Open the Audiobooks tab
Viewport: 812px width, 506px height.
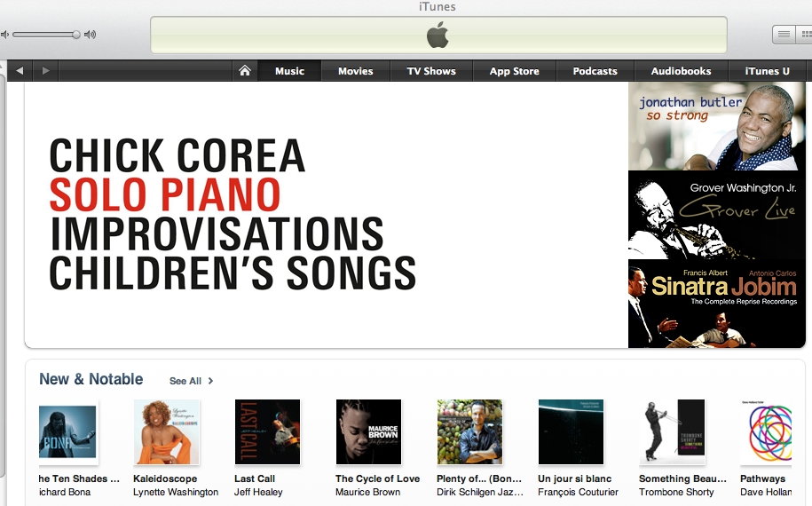coord(681,70)
